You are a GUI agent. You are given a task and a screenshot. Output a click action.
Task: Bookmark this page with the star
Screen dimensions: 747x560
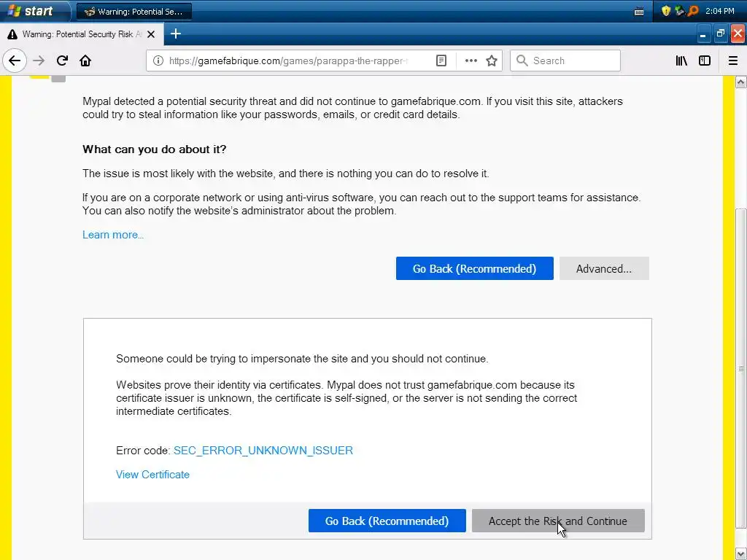point(492,61)
